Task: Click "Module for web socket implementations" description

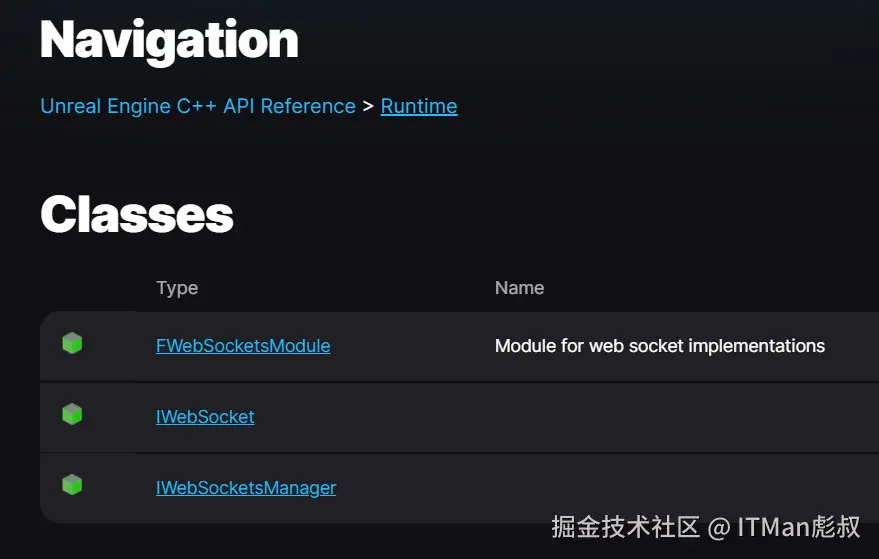Action: (x=660, y=346)
